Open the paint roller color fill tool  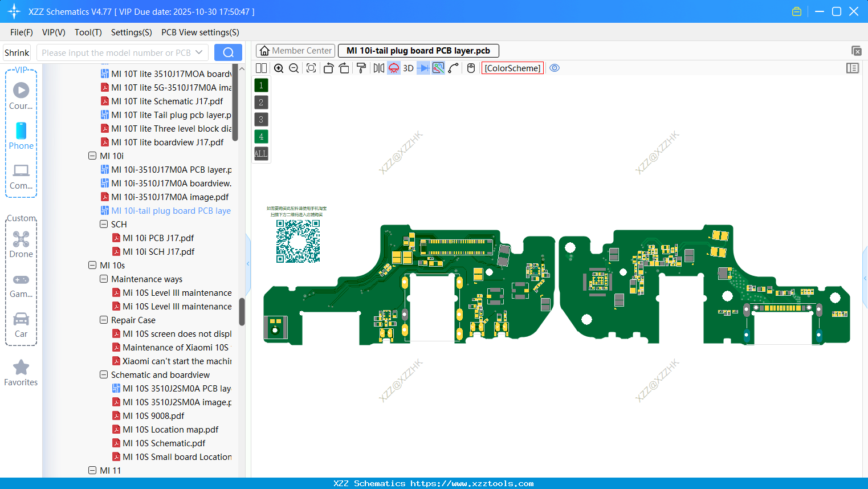coord(361,68)
